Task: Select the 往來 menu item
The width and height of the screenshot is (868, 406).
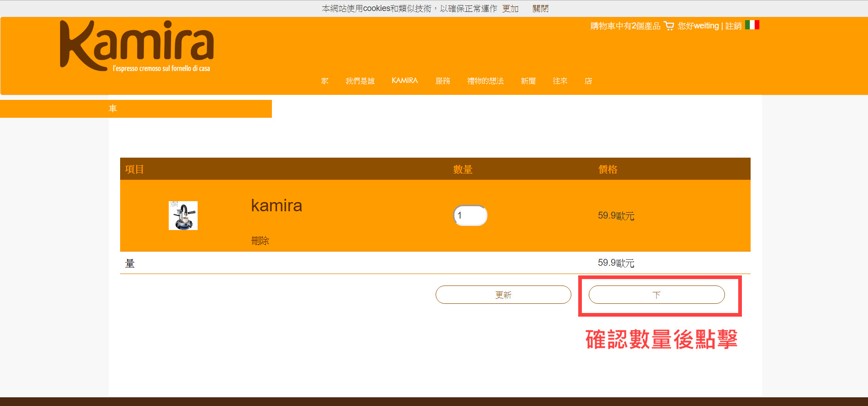Action: (x=560, y=81)
